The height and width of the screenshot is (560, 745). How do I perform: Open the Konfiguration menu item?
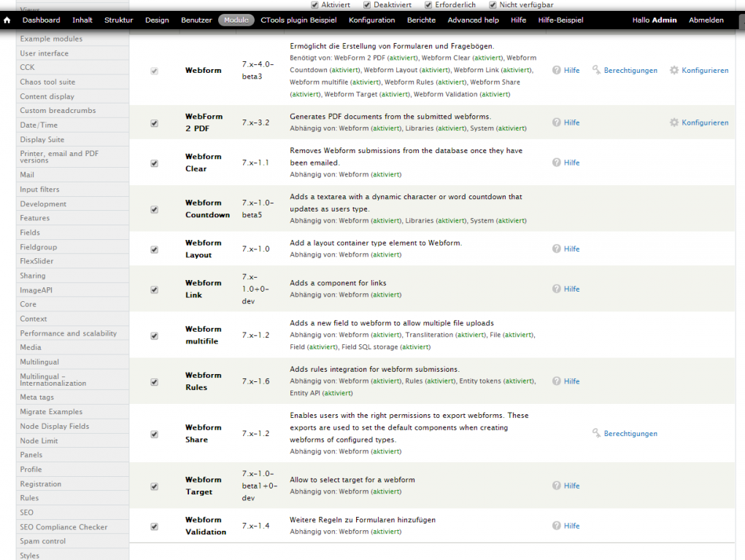(x=371, y=20)
